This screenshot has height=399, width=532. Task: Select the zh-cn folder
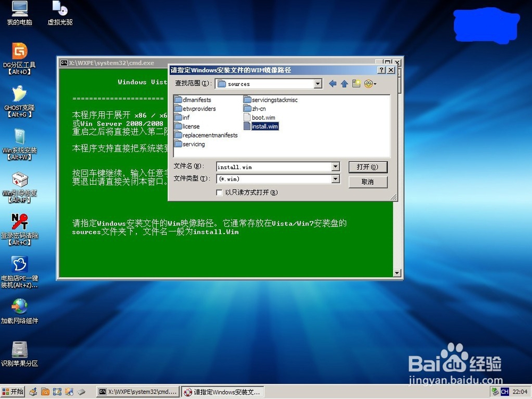(x=254, y=109)
